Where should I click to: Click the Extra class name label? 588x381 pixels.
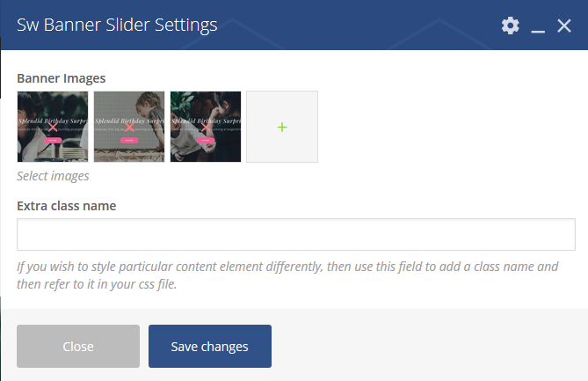click(67, 206)
